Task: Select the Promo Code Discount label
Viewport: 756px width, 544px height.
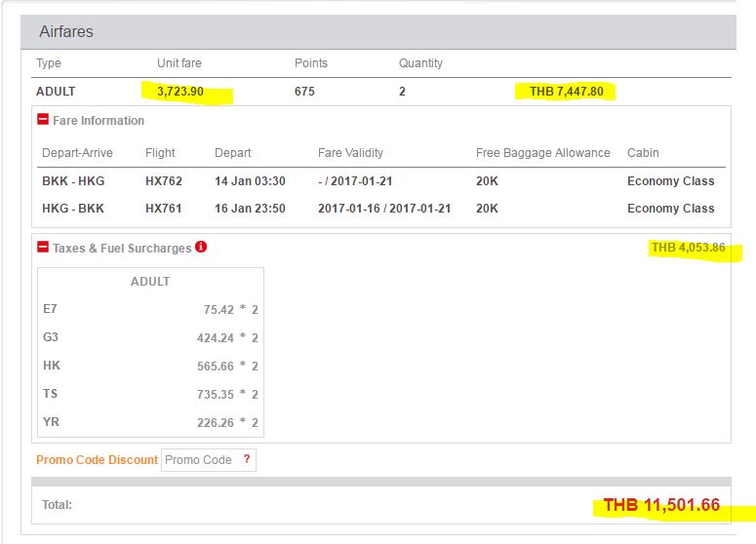Action: [97, 460]
